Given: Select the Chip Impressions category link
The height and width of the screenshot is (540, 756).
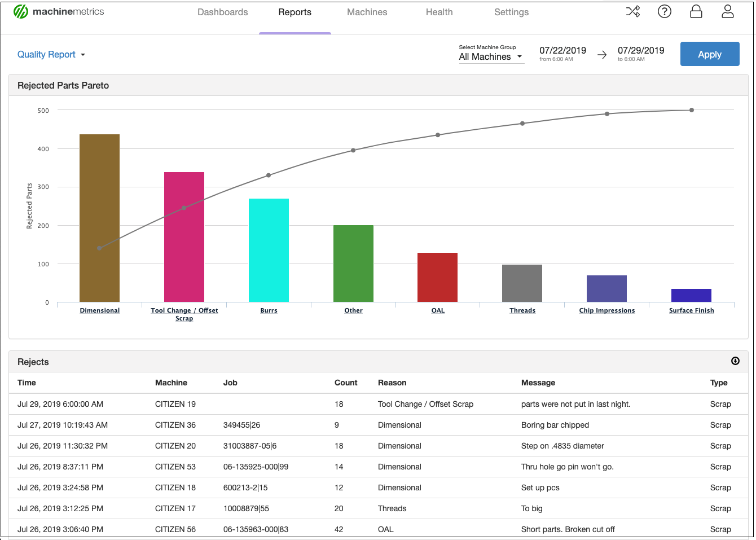Looking at the screenshot, I should tap(606, 310).
